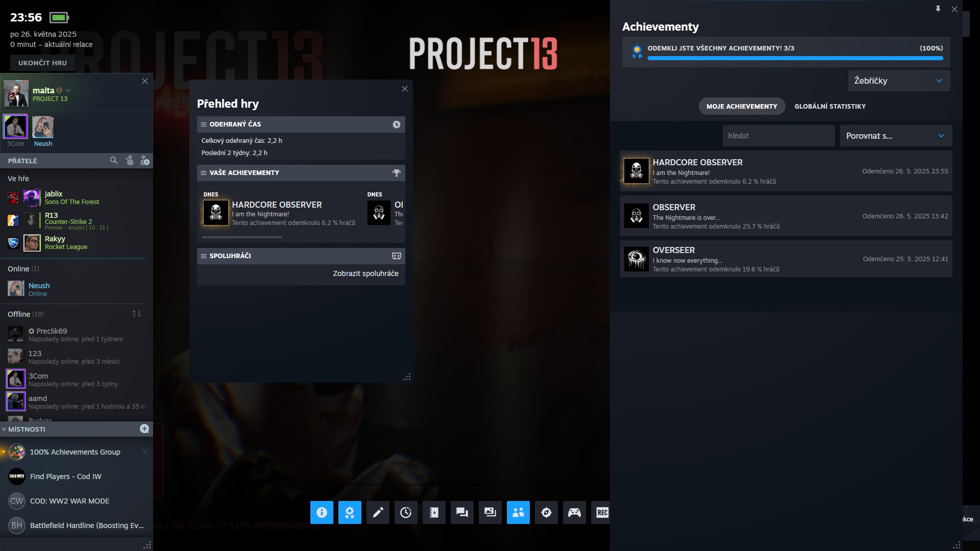Click the hledat achievement search field
The height and width of the screenshot is (551, 980).
coord(778,136)
